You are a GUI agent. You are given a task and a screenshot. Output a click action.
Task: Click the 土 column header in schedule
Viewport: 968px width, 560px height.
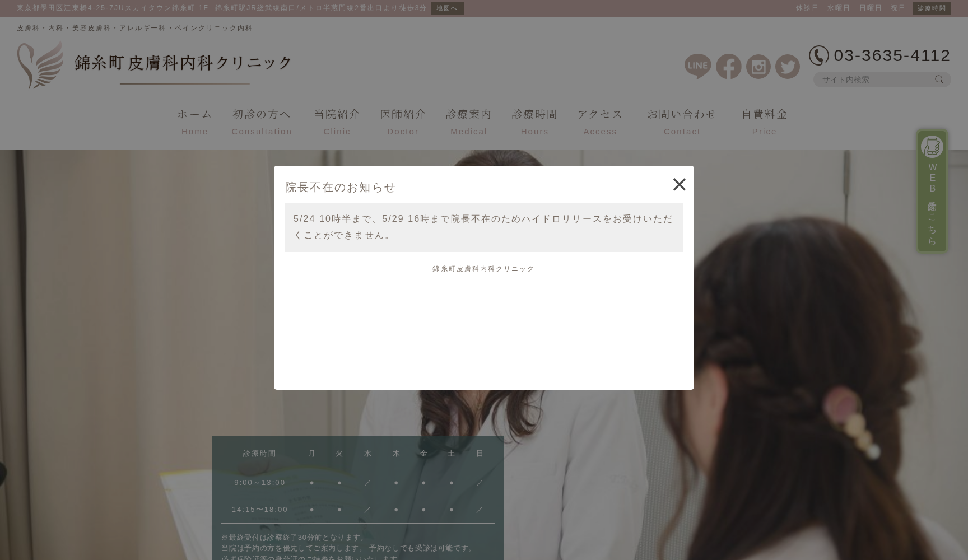click(x=452, y=454)
